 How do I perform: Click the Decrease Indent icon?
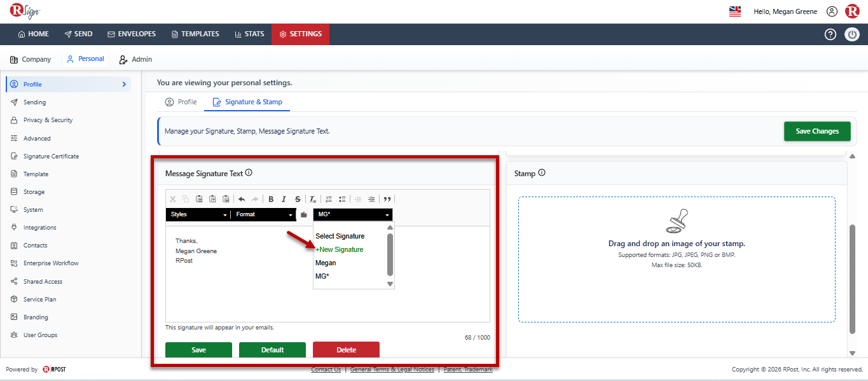coord(358,199)
